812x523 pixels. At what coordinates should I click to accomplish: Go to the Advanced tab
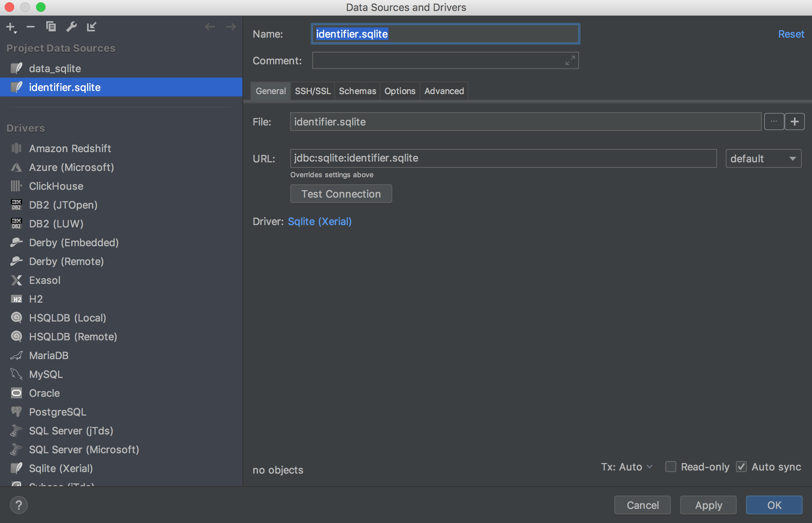[x=444, y=91]
